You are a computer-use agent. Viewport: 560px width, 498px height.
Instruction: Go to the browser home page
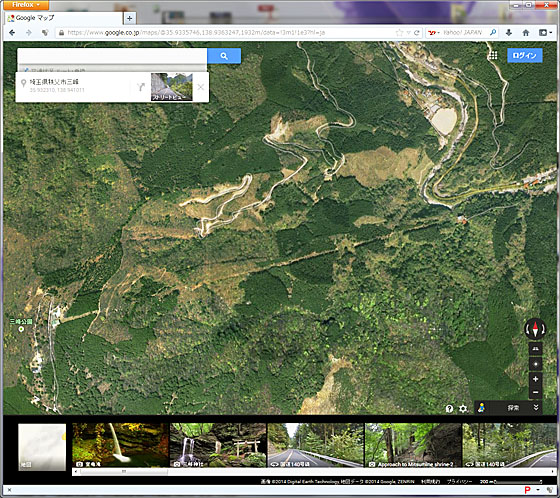526,33
